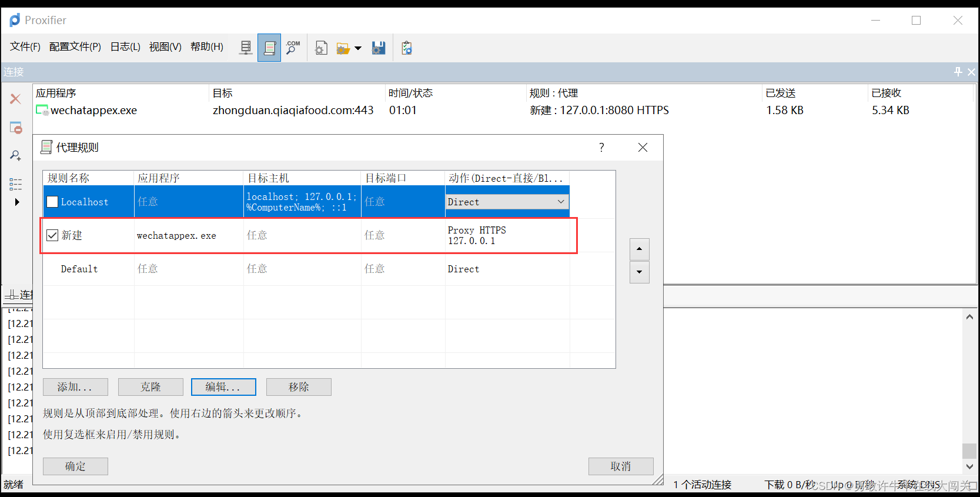Click the 规则名称 column header
The image size is (980, 497).
pos(88,178)
